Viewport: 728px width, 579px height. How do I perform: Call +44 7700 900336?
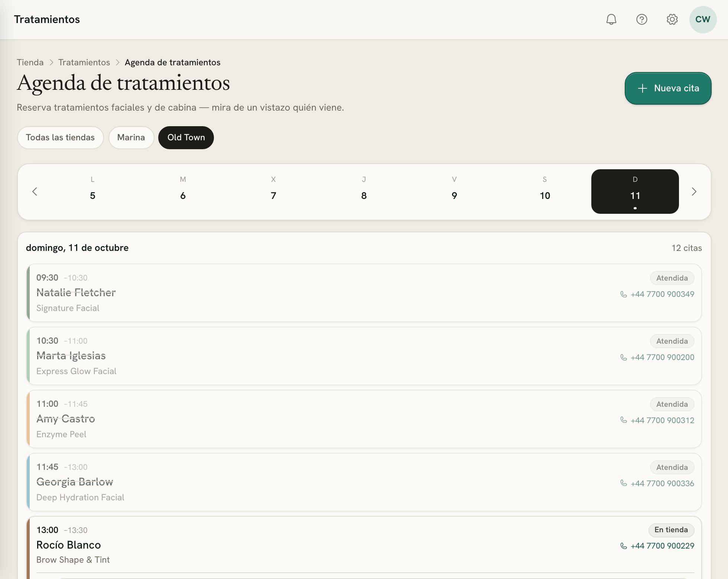(x=662, y=484)
